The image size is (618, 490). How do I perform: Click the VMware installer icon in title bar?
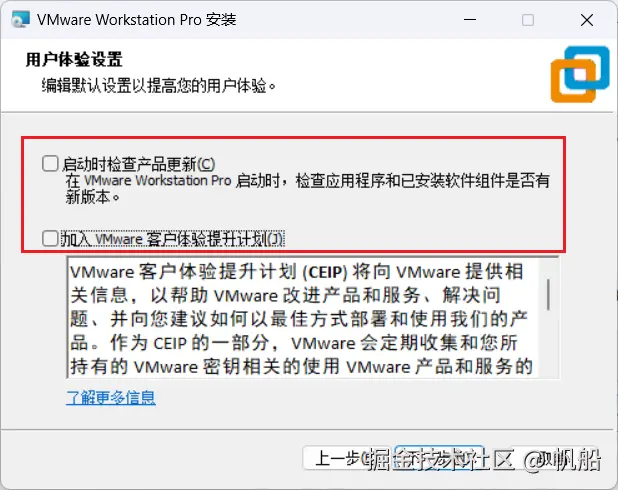click(x=20, y=19)
